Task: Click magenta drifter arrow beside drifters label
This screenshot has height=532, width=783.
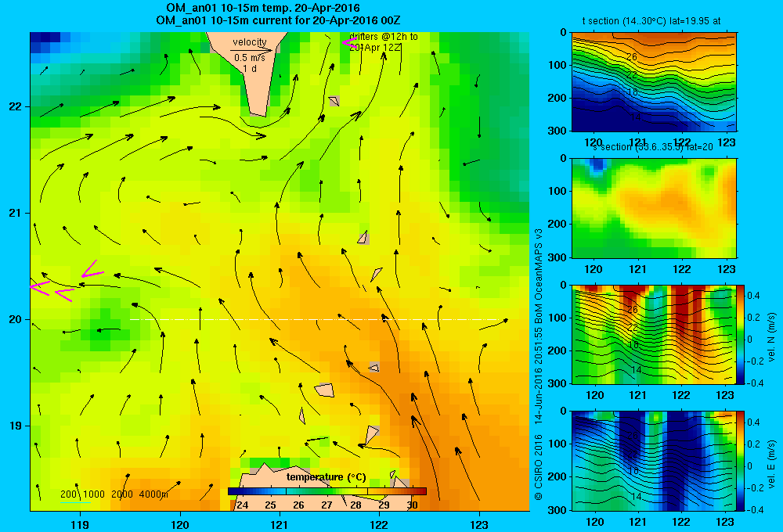Action: (348, 43)
